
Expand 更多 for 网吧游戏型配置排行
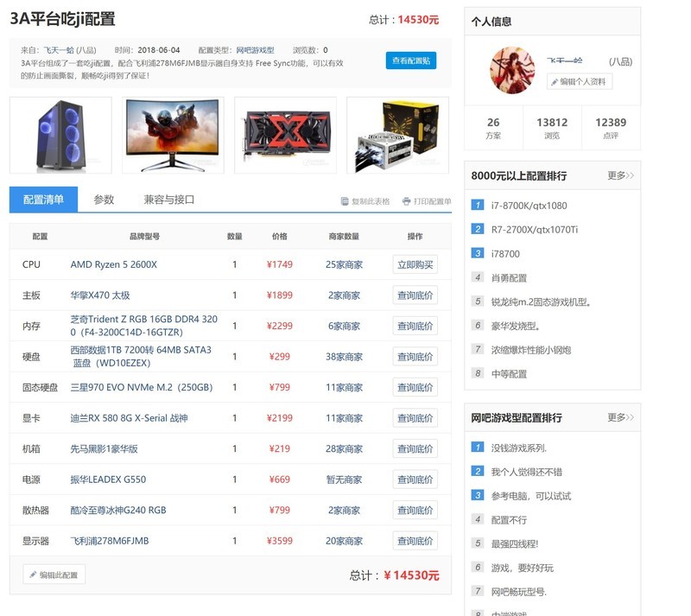click(x=620, y=417)
